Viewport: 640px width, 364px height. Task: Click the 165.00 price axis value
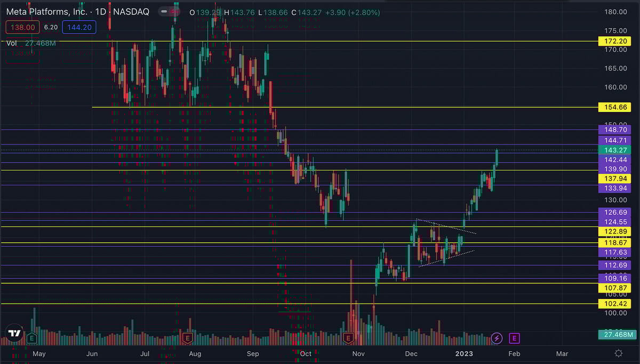[x=615, y=68]
